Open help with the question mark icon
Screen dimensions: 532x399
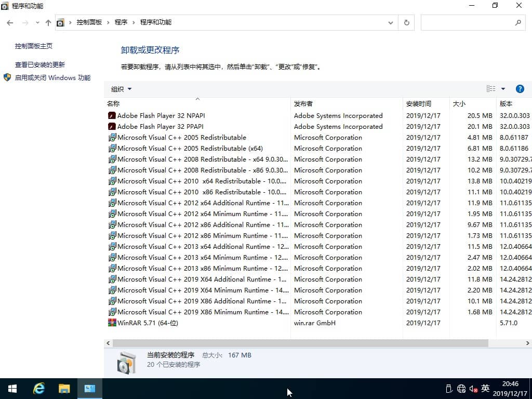click(x=520, y=89)
